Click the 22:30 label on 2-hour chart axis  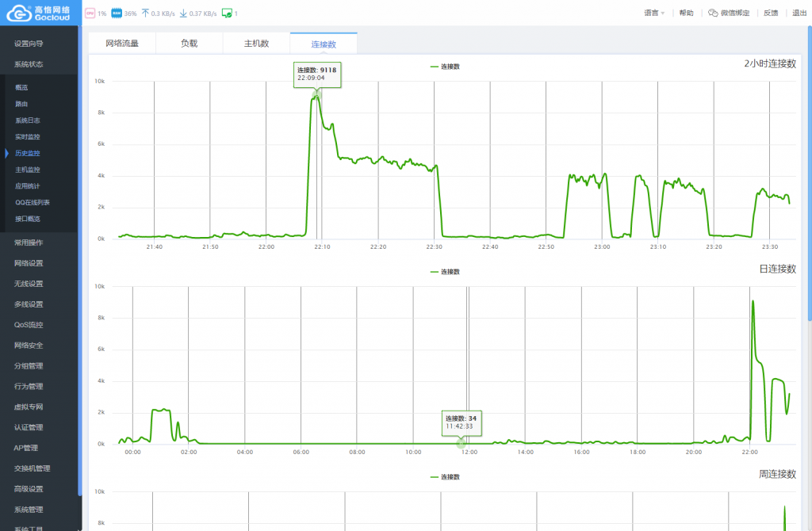435,246
